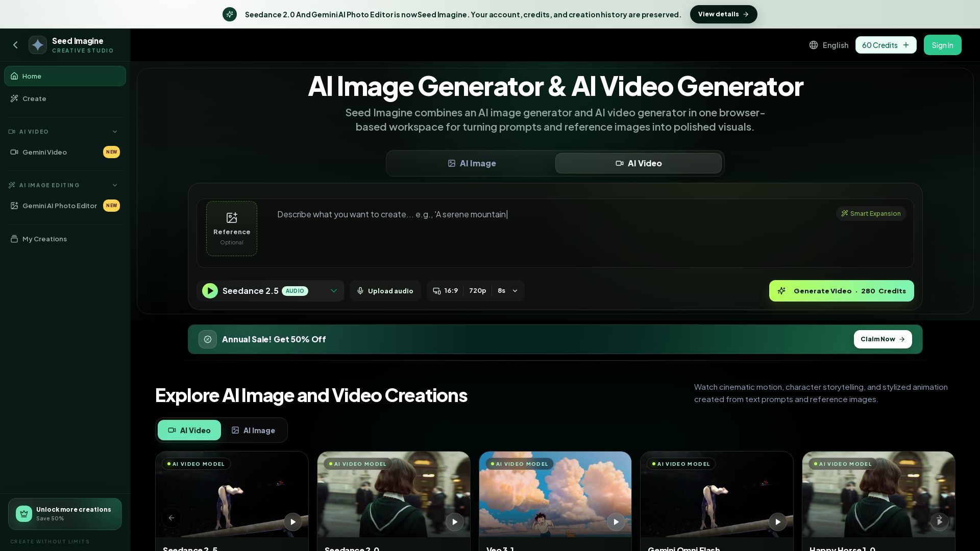Open Create in the sidebar
The width and height of the screenshot is (980, 551).
pyautogui.click(x=65, y=98)
